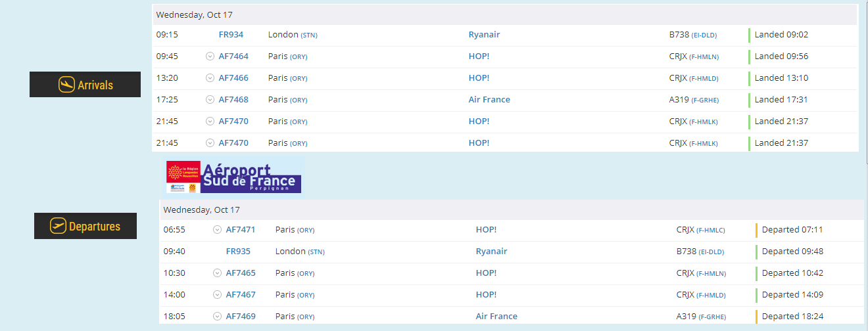868x331 pixels.
Task: Select status text 'Departed 10:42'
Action: [792, 273]
